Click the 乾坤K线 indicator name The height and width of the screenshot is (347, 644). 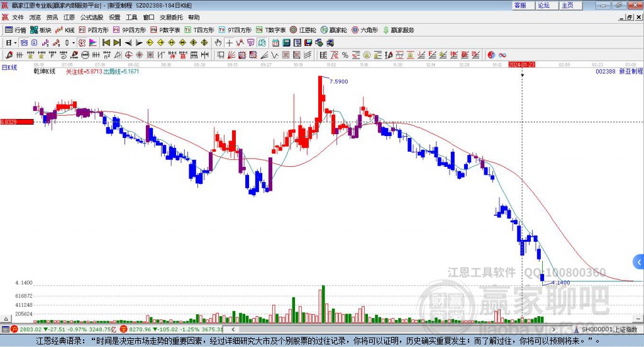(45, 72)
